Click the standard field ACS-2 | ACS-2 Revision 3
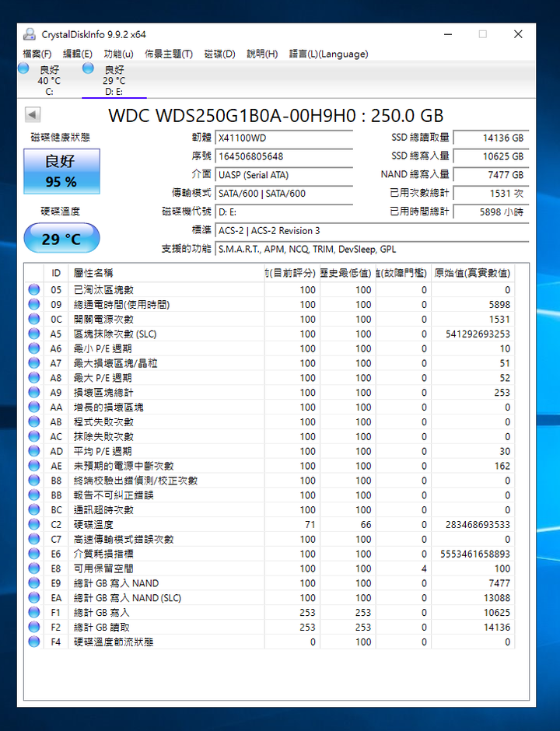Image resolution: width=560 pixels, height=731 pixels. point(372,231)
